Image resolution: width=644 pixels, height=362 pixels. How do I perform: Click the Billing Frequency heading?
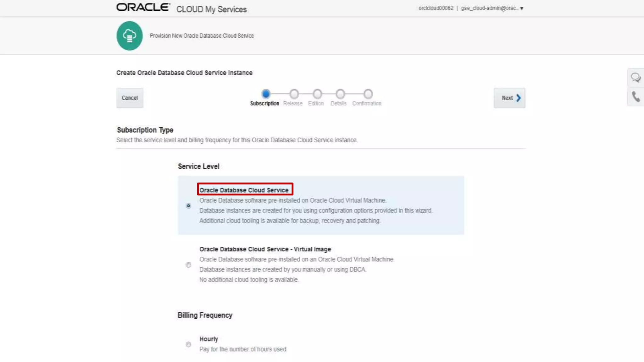pyautogui.click(x=205, y=315)
